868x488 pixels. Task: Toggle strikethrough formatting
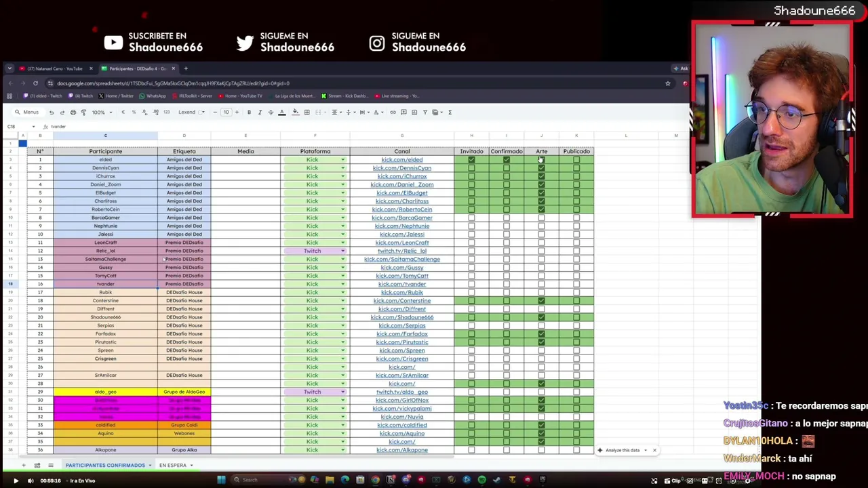pyautogui.click(x=271, y=113)
